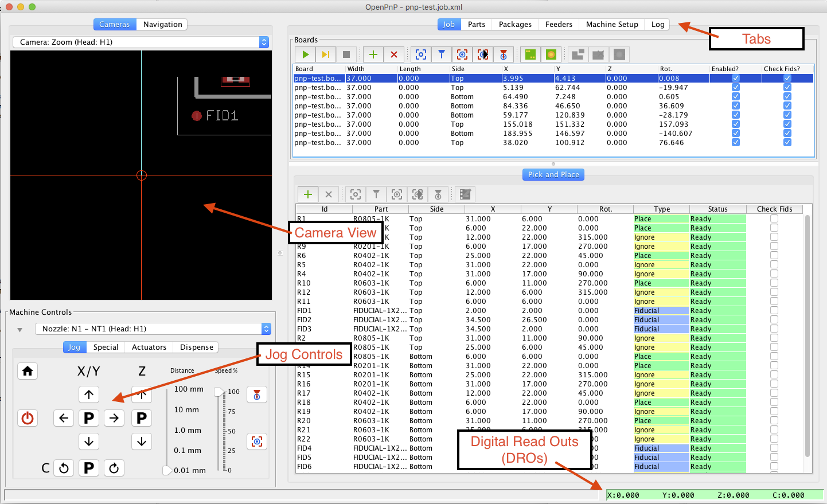Add a placement in Pick and Place toolbar

click(x=308, y=194)
